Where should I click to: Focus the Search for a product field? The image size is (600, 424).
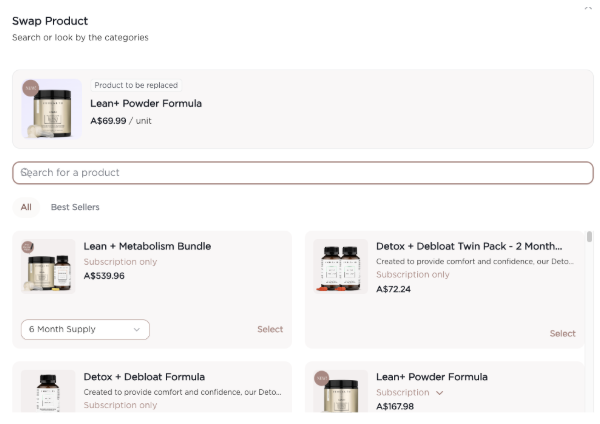302,172
